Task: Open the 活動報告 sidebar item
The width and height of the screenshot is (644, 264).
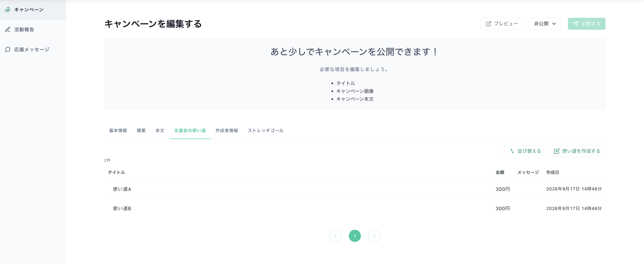Action: pos(33,29)
